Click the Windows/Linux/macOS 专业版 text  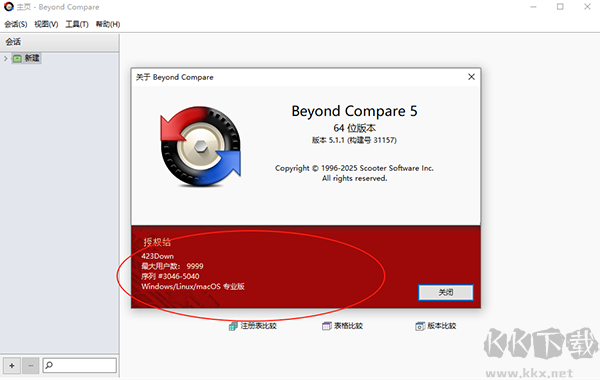[193, 287]
